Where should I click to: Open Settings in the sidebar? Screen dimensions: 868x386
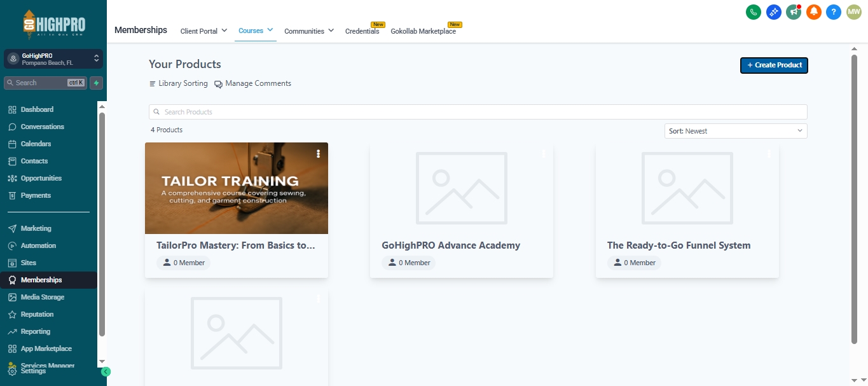[33, 371]
